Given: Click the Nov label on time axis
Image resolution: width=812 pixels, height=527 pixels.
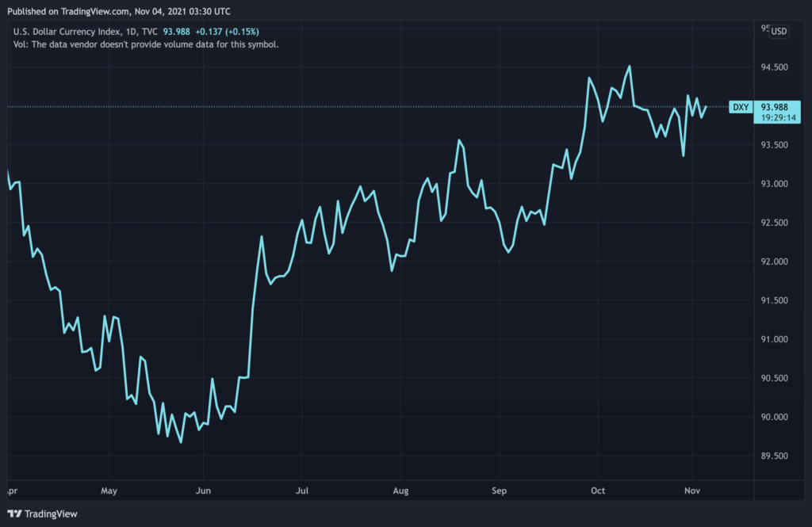Looking at the screenshot, I should point(693,491).
